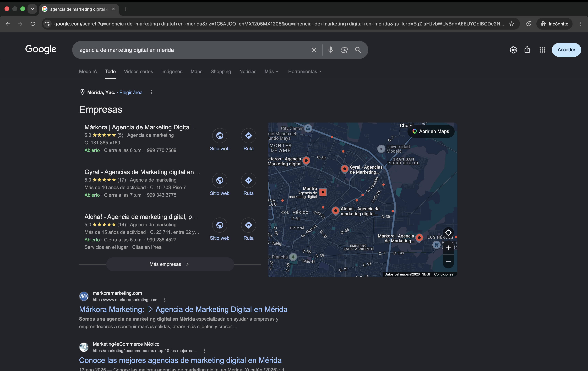
Task: Expand the Más menu
Action: tap(271, 72)
